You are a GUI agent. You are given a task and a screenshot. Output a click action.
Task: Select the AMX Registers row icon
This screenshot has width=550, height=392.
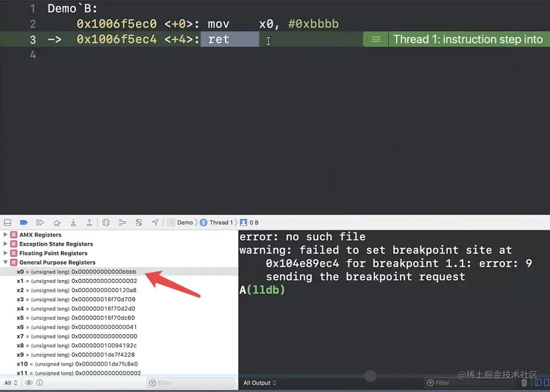13,234
